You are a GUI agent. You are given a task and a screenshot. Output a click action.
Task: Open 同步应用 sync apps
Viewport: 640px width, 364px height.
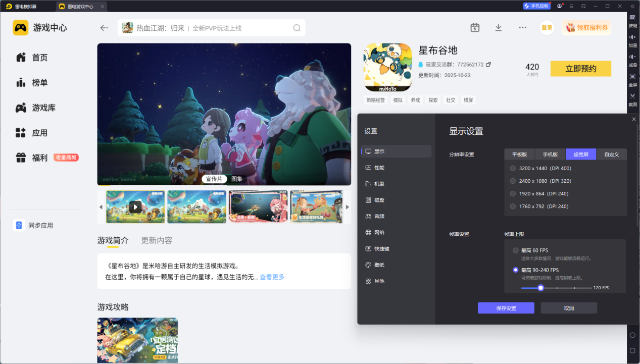[33, 226]
